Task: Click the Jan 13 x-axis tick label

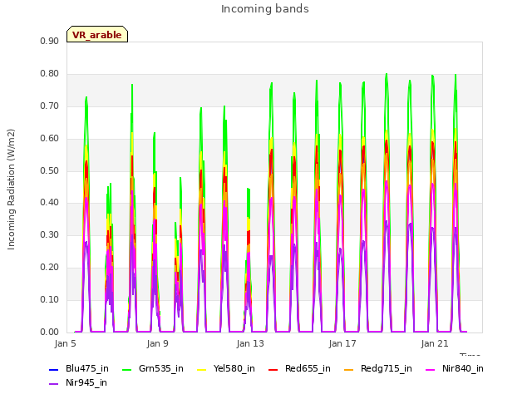Action: tap(250, 343)
